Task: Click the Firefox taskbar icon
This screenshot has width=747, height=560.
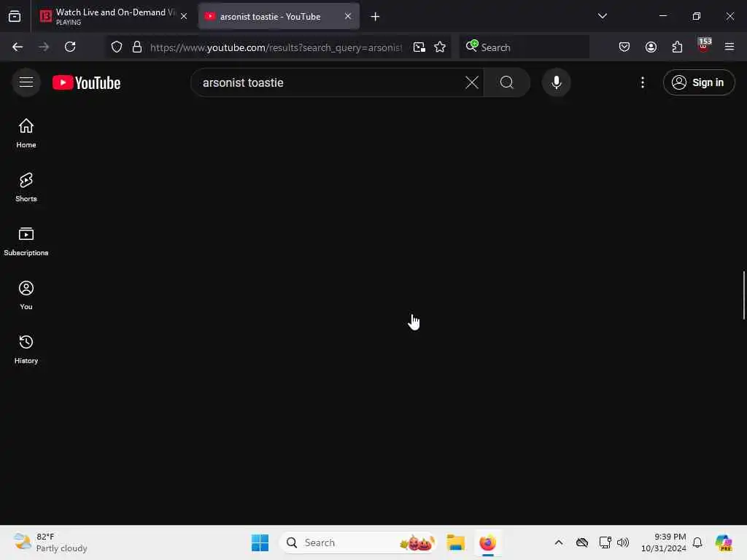Action: click(x=487, y=542)
